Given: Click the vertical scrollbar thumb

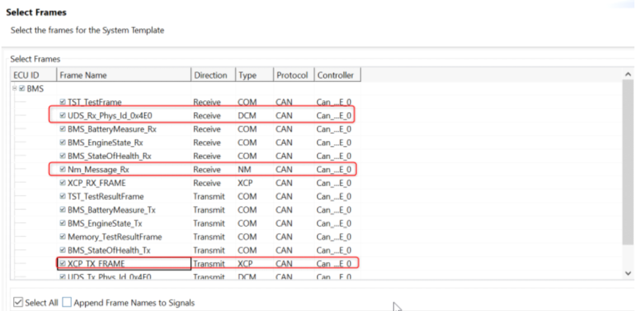Looking at the screenshot, I should tap(627, 162).
